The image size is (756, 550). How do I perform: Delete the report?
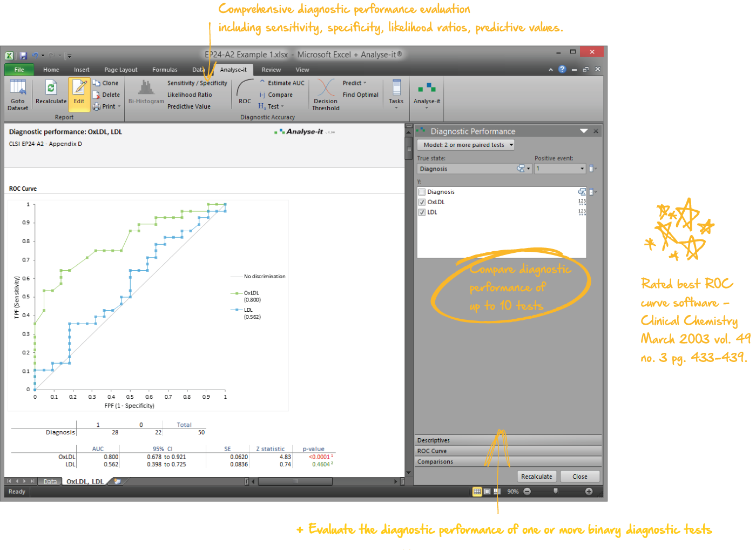pos(106,95)
